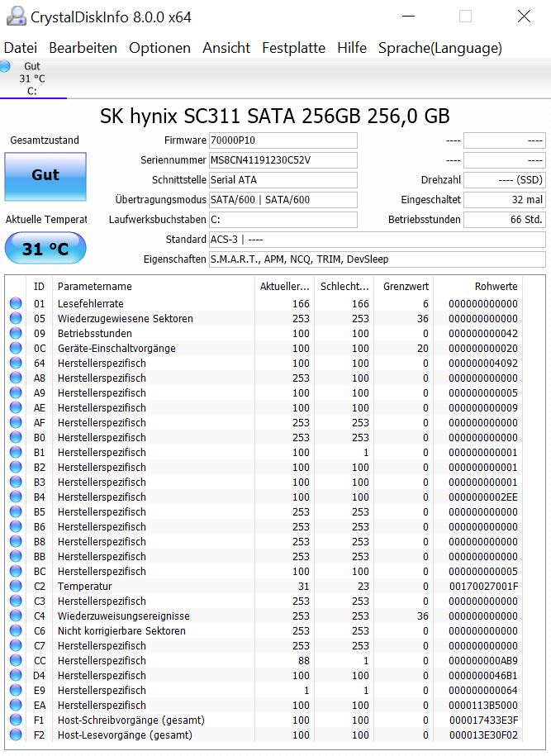This screenshot has height=756, width=551.
Task: Select the Lesefehlerrate parameter name
Action: (91, 304)
